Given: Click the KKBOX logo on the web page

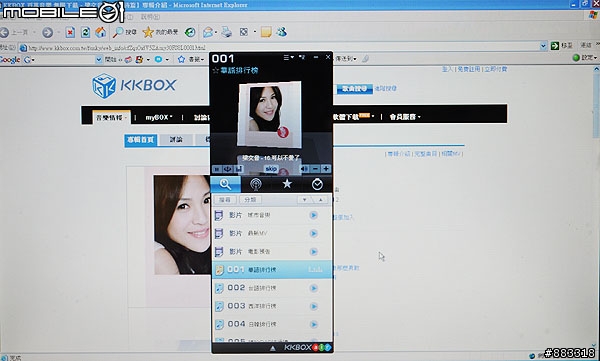Looking at the screenshot, I should click(134, 85).
